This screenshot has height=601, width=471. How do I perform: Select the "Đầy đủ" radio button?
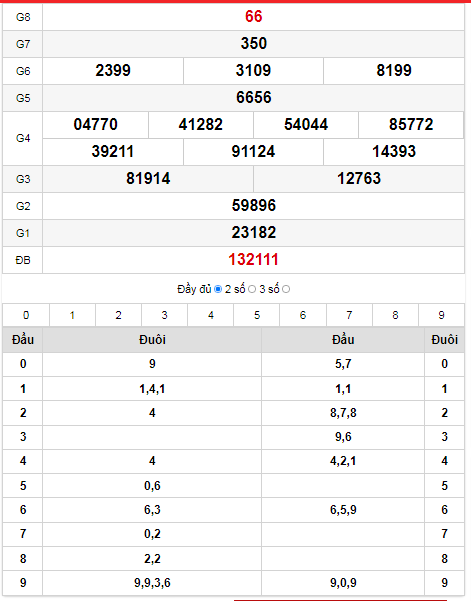click(x=218, y=289)
